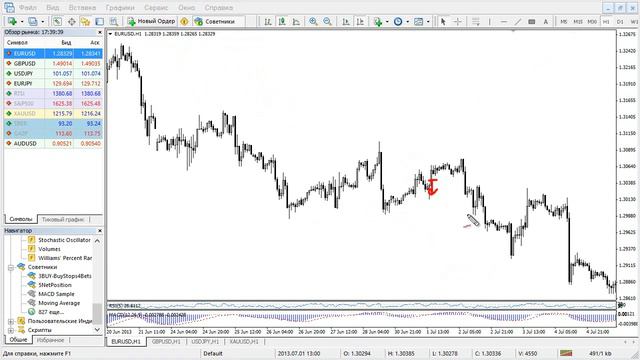Draw a horizontal line tool
The width and height of the screenshot is (640, 360).
504,22
